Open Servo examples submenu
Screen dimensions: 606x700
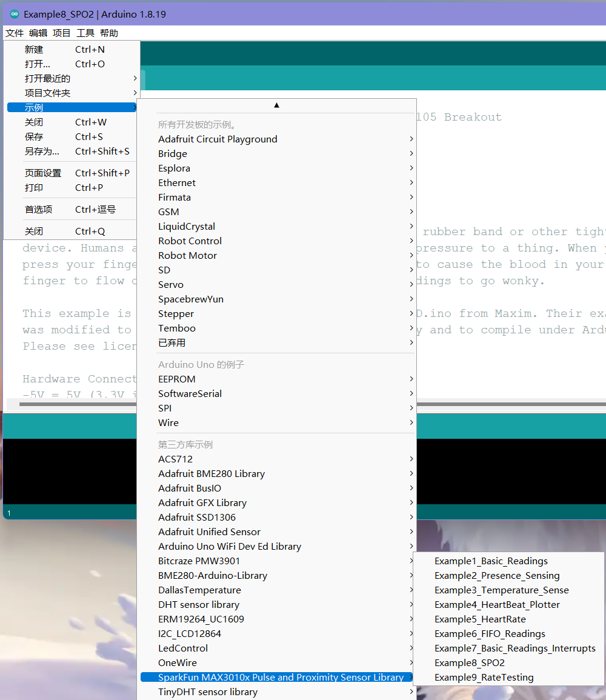(x=277, y=285)
